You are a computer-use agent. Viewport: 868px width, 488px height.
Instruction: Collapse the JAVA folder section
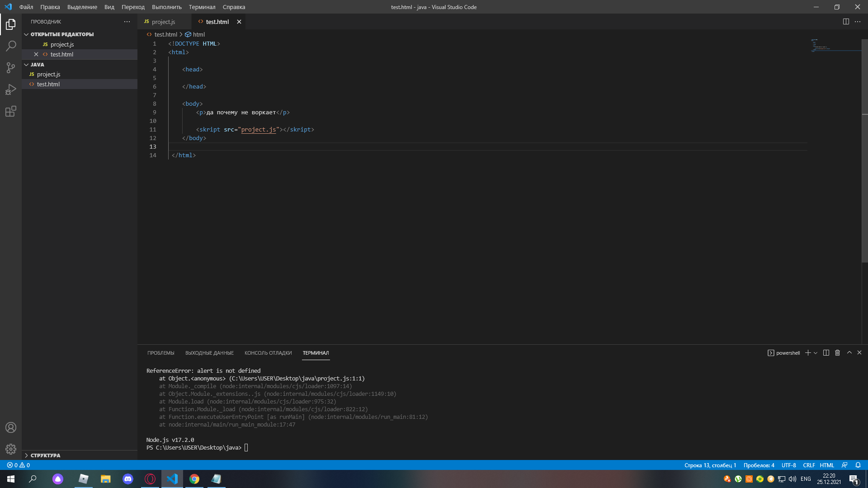point(80,65)
